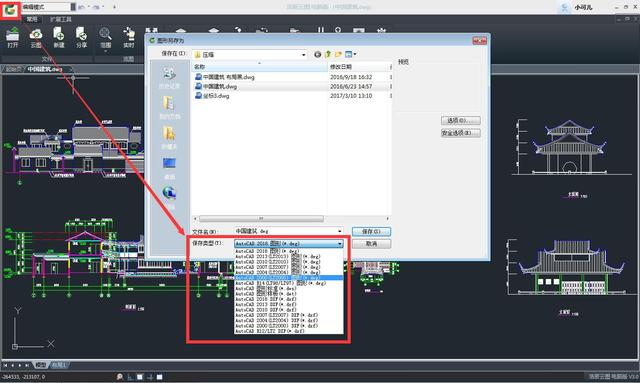Image resolution: width=640 pixels, height=383 pixels.
Task: Sort by the 名称 column header
Action: point(260,67)
